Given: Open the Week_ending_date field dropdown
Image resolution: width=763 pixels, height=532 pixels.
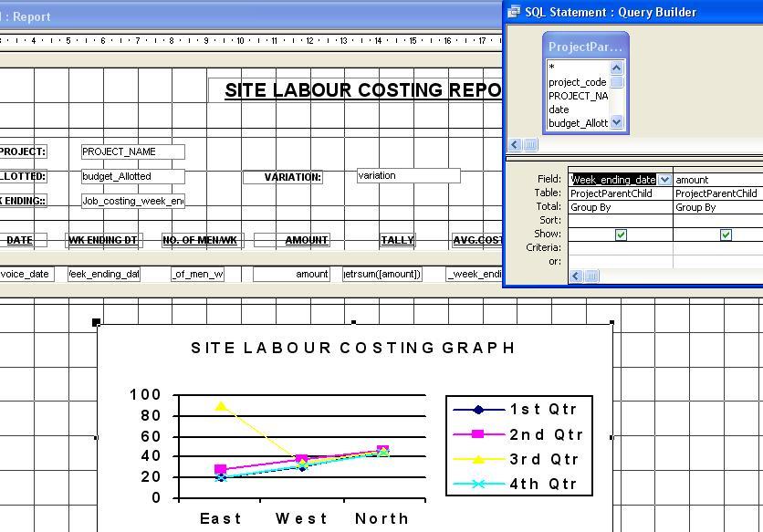Looking at the screenshot, I should tap(664, 180).
